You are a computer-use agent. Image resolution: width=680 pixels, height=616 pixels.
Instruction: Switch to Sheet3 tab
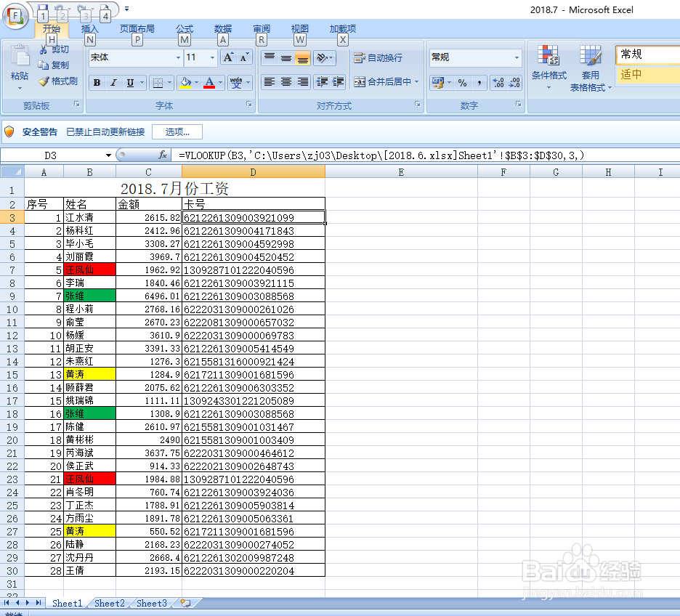[x=151, y=603]
